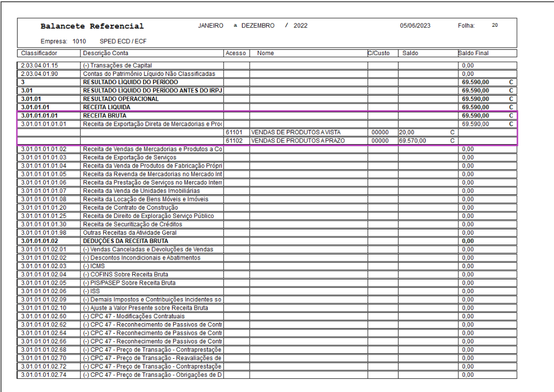Select the 'RECEITA BRUTA' account description
The height and width of the screenshot is (392, 554).
coord(104,116)
